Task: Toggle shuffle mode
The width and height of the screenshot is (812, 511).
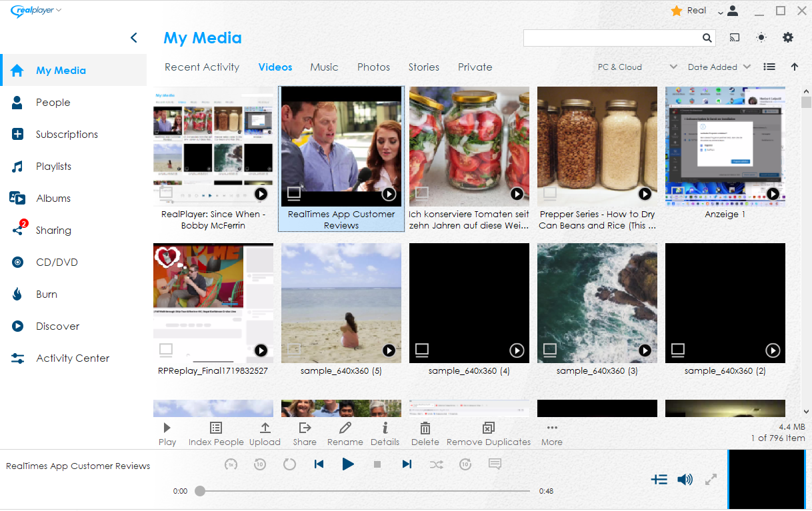Action: coord(436,464)
